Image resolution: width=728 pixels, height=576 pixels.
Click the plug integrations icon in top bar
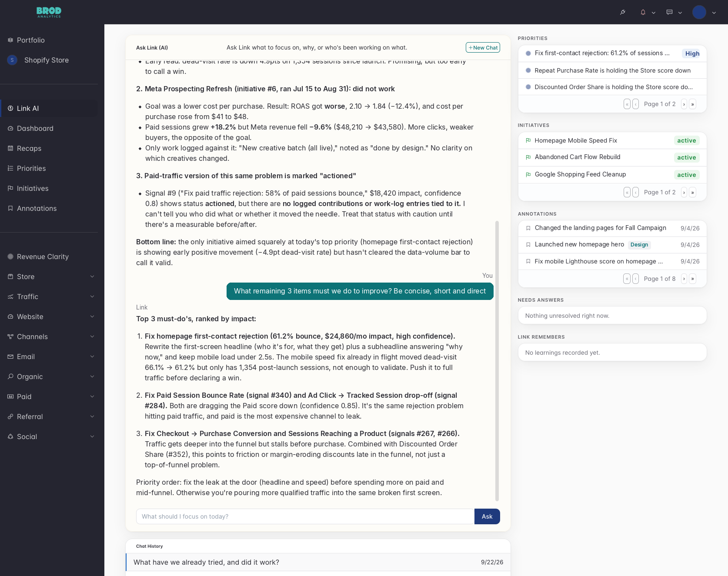[x=623, y=12]
